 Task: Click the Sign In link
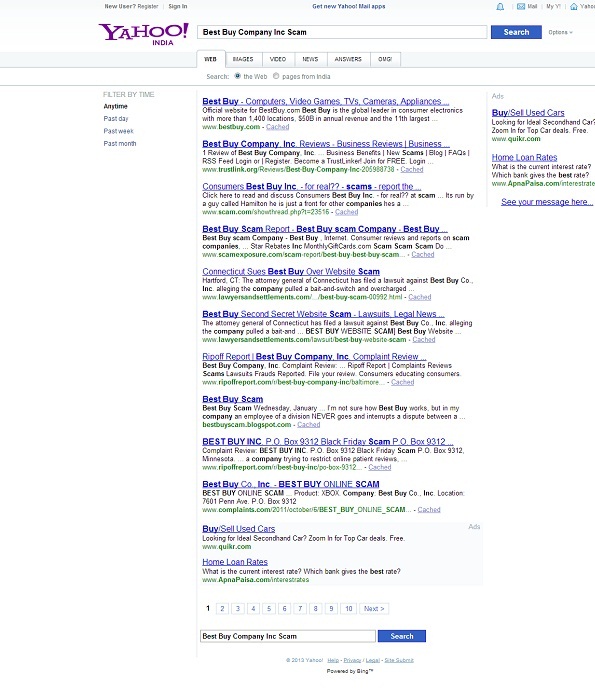(178, 7)
